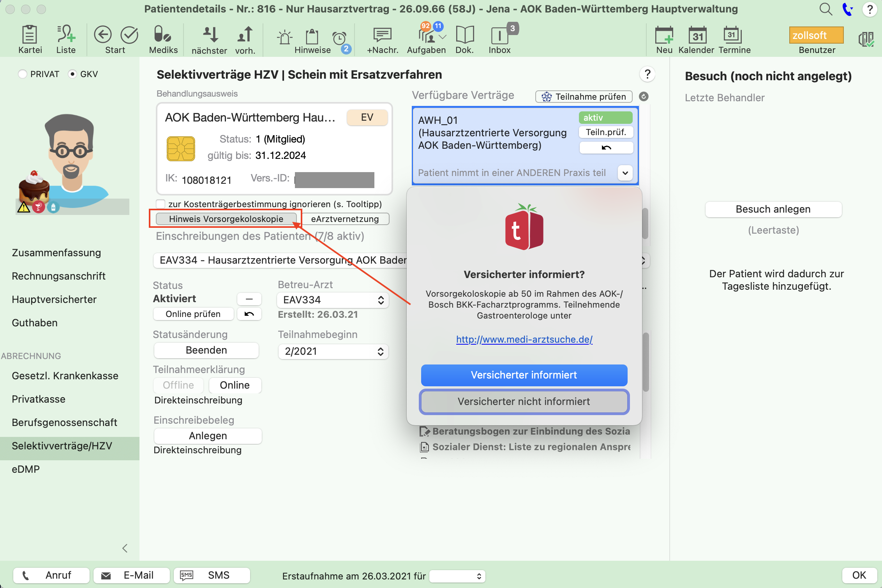
Task: Click the clipboard Hinweise icon
Action: 312,37
